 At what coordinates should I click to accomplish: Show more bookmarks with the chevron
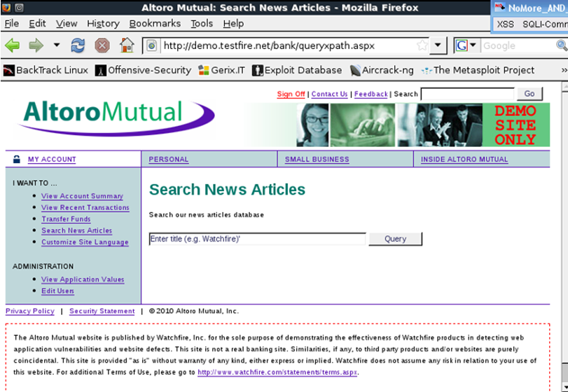[564, 70]
